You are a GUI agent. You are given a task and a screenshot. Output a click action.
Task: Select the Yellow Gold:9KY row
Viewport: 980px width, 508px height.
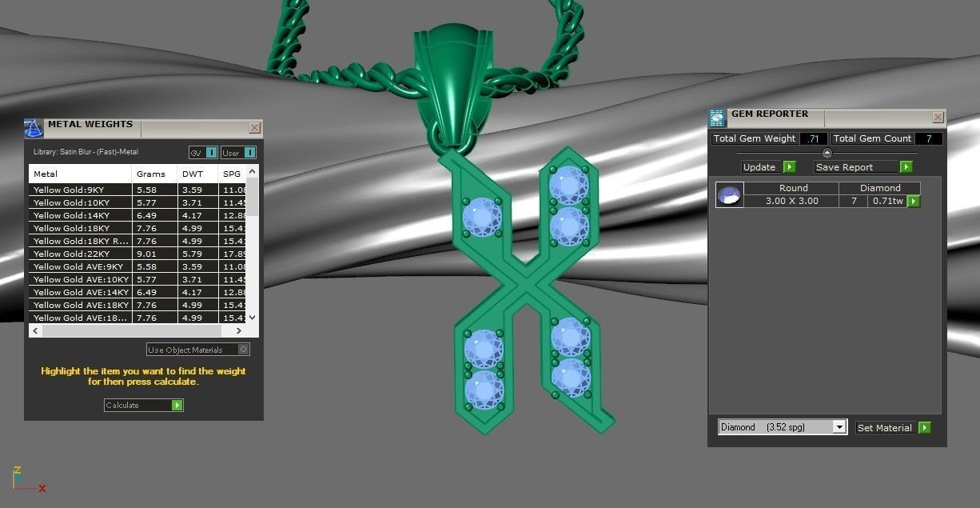(137, 190)
